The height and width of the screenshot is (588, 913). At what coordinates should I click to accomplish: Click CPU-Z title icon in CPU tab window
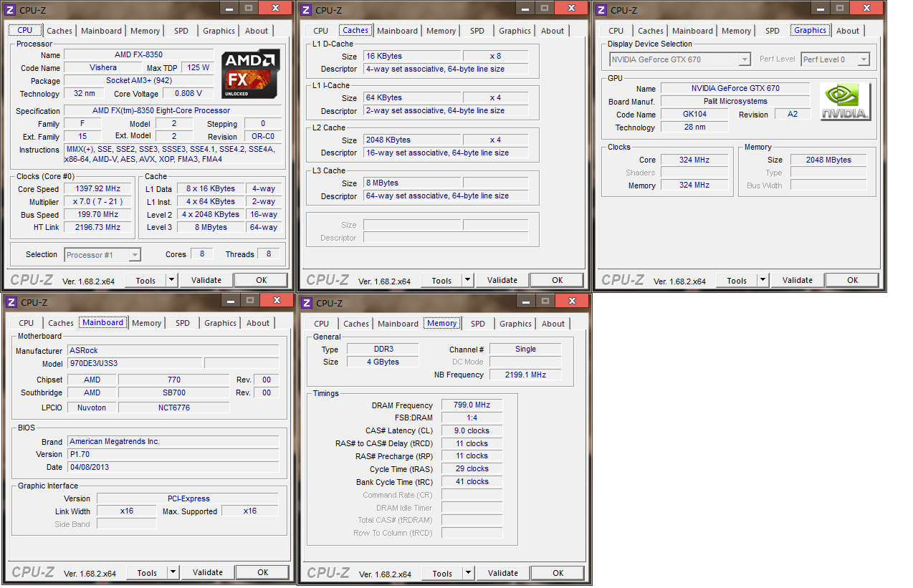point(11,9)
